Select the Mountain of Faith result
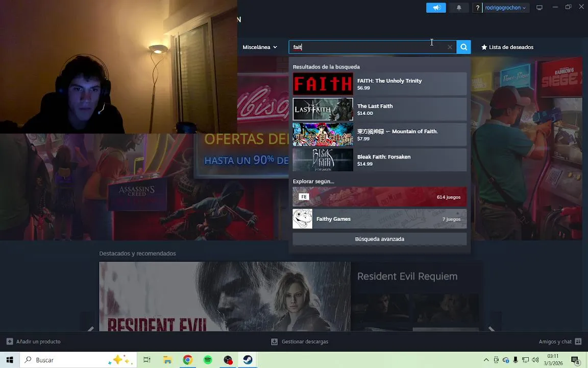The width and height of the screenshot is (588, 368). coord(380,134)
